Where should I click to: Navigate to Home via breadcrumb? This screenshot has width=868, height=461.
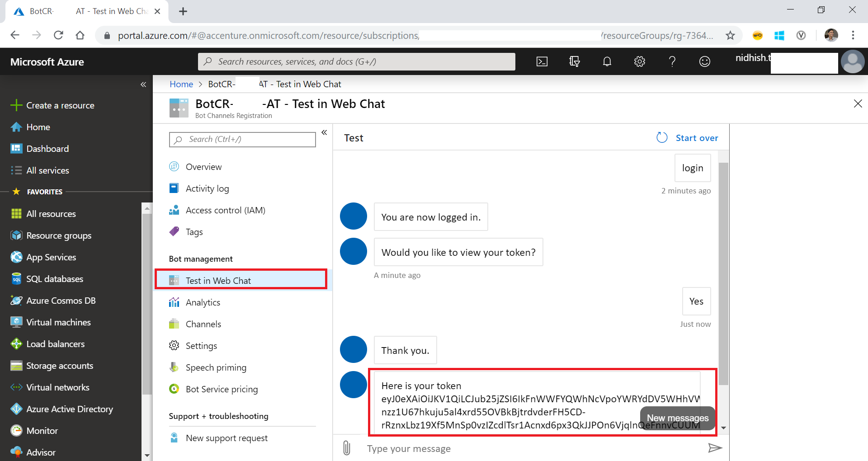pos(181,84)
